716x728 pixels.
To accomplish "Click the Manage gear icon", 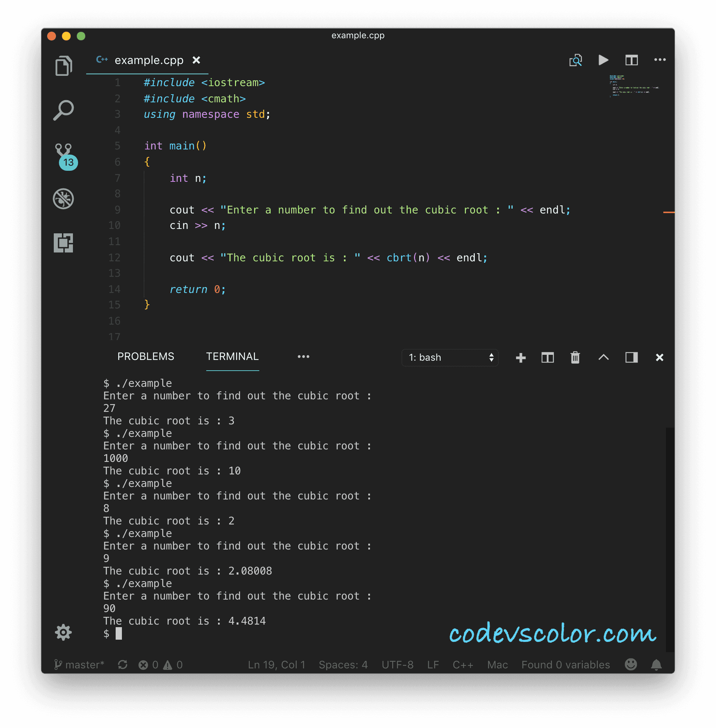I will click(x=63, y=632).
